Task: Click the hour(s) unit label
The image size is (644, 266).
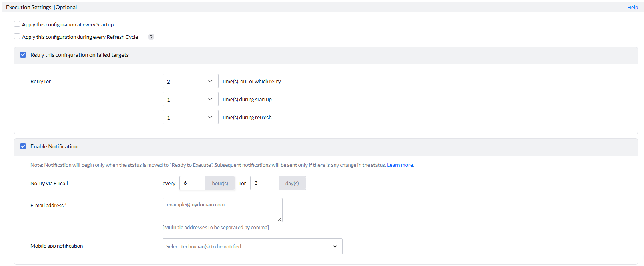Action: pos(220,183)
